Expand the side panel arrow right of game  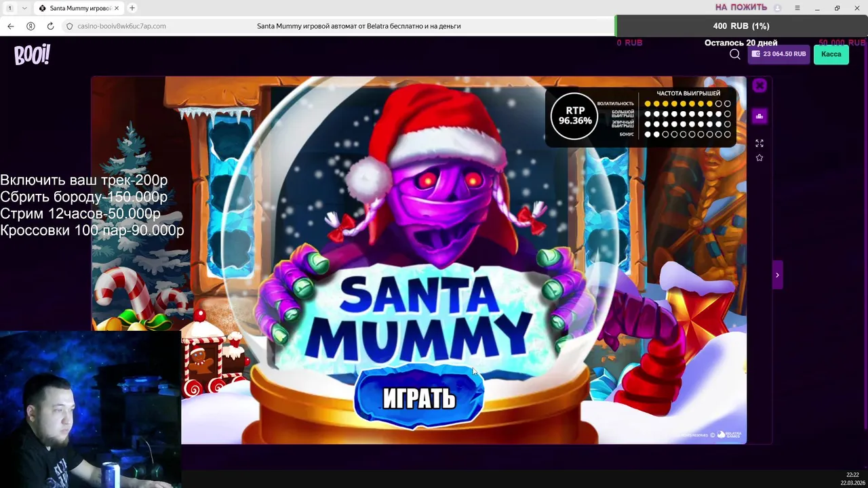point(777,275)
